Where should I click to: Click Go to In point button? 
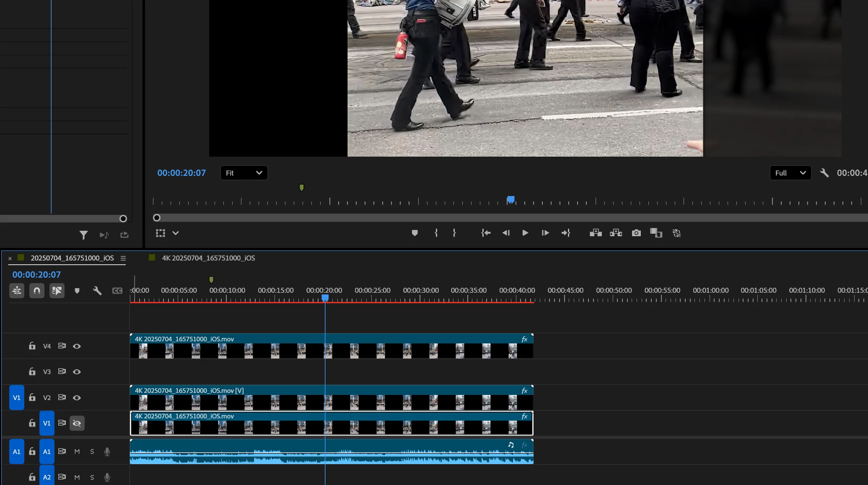click(486, 233)
